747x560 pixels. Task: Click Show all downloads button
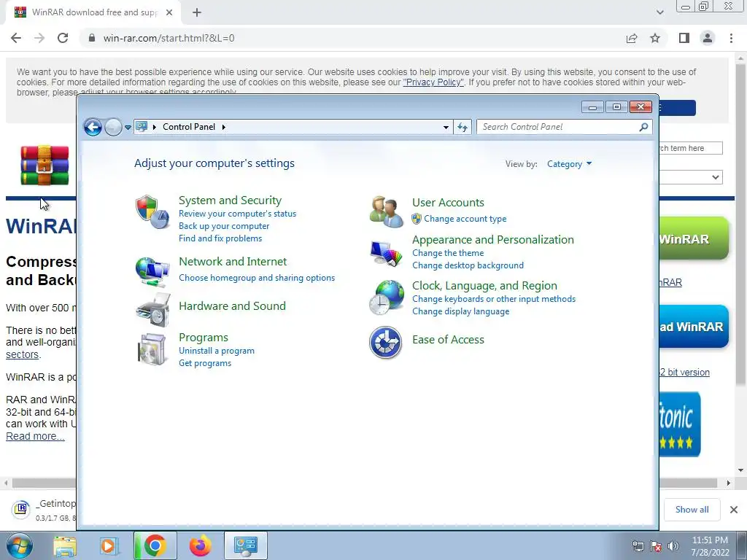pyautogui.click(x=692, y=510)
